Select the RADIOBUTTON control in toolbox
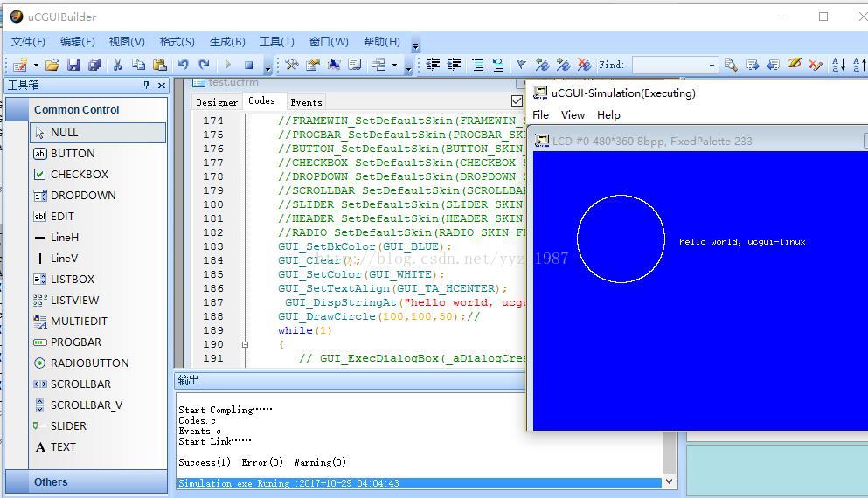Screen dimensions: 868x498 click(x=89, y=363)
